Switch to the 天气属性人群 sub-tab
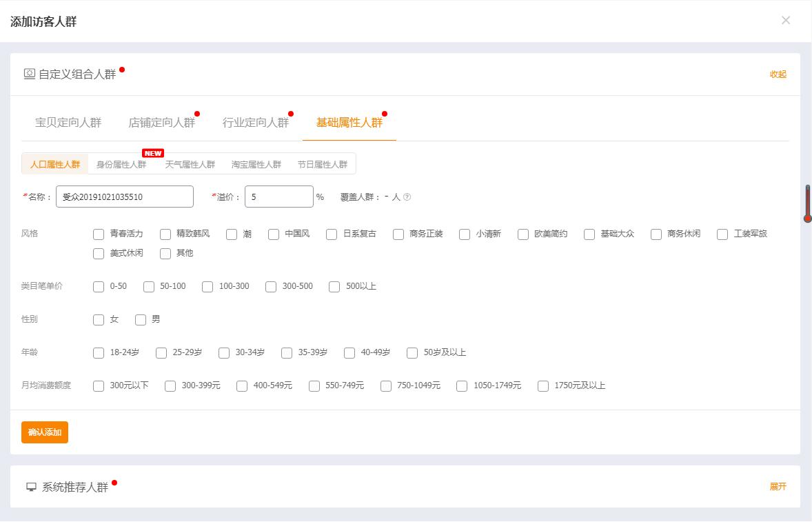This screenshot has height=522, width=812. tap(191, 163)
